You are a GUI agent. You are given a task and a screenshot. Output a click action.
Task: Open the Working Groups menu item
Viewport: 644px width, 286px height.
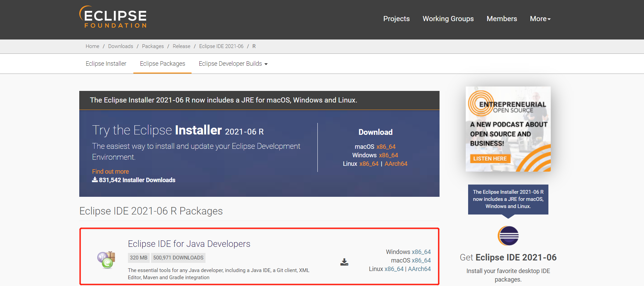pos(448,19)
